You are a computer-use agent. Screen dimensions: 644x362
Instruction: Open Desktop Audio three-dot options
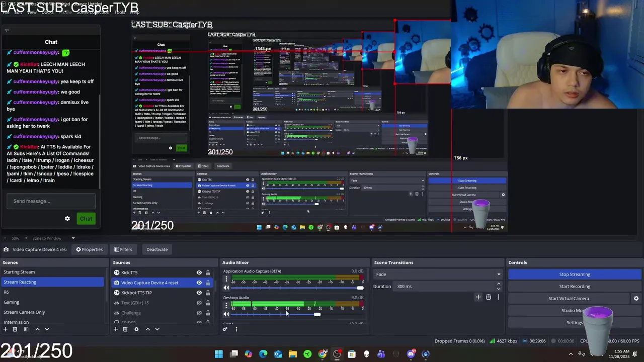click(226, 306)
